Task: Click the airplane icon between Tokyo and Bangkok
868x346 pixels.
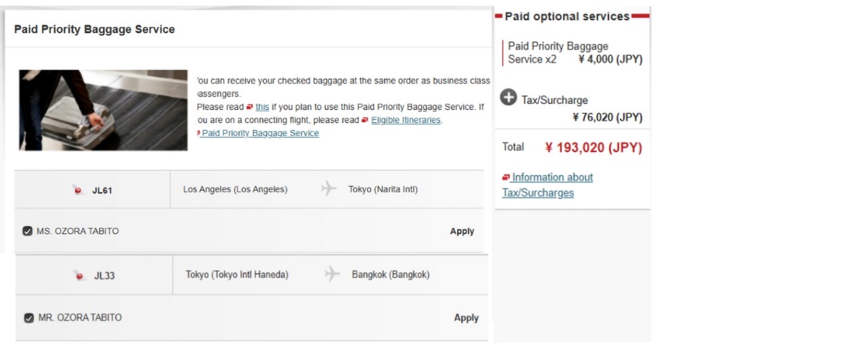Action: pyautogui.click(x=332, y=275)
